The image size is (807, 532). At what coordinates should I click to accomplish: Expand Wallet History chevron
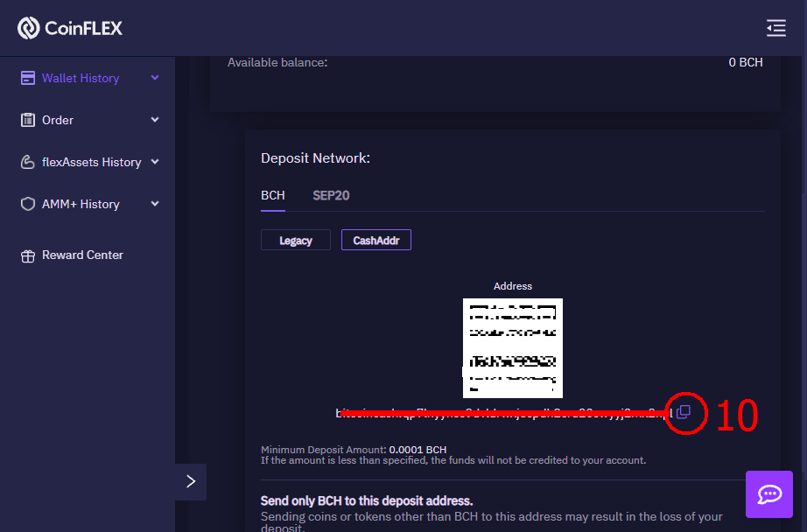(155, 78)
